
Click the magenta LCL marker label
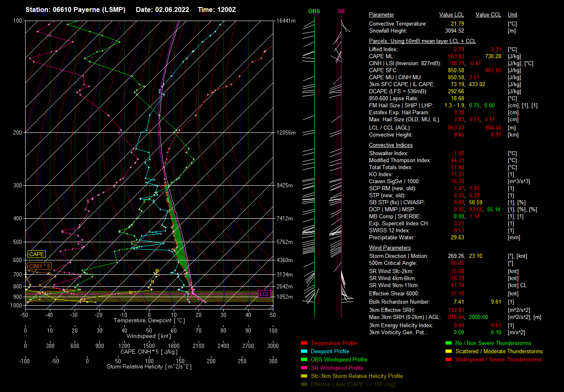tap(264, 294)
